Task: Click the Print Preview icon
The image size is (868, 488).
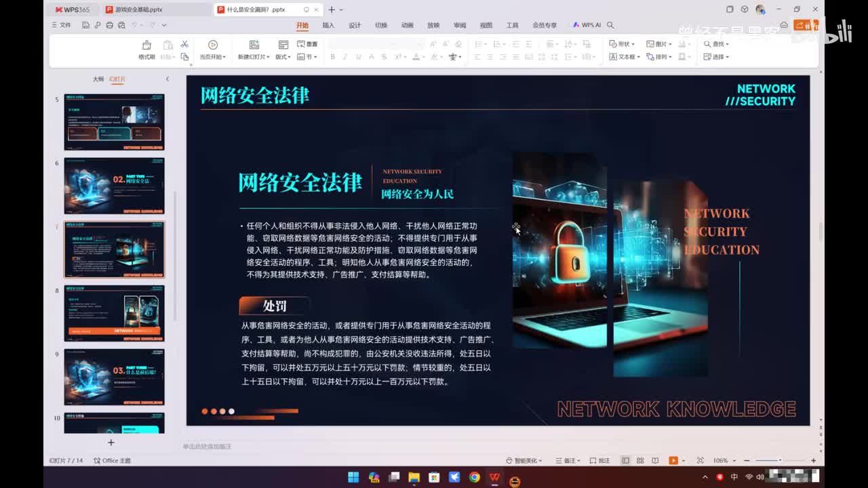Action: tap(121, 25)
